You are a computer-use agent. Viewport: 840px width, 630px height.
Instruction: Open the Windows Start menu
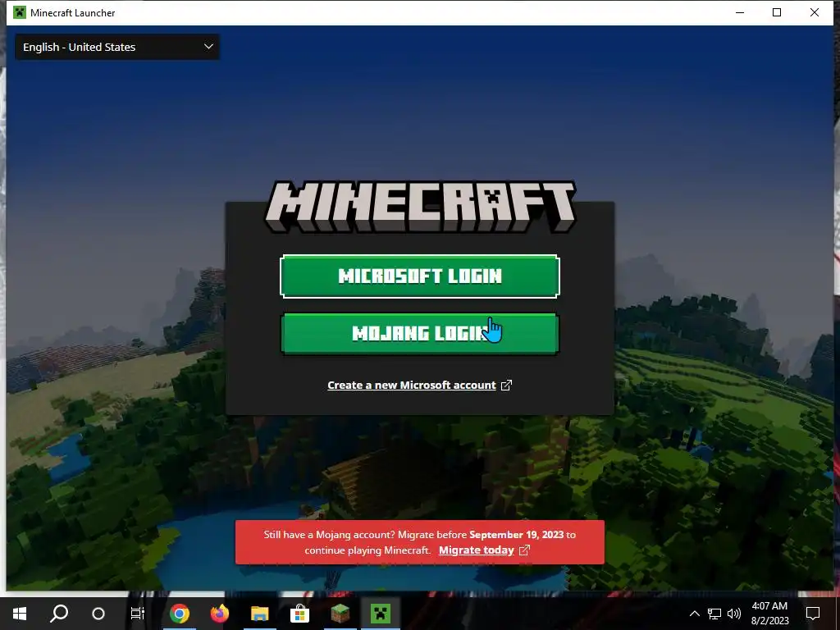point(20,614)
